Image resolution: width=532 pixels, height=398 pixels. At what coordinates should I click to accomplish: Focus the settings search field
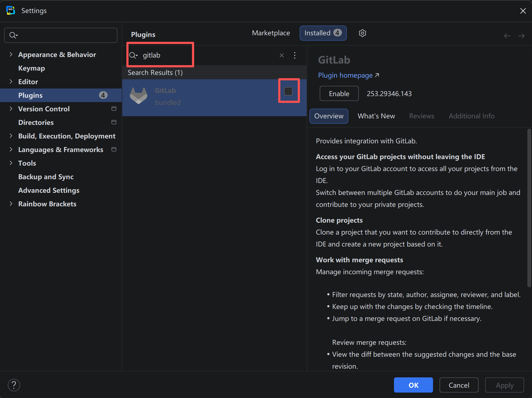(x=61, y=35)
